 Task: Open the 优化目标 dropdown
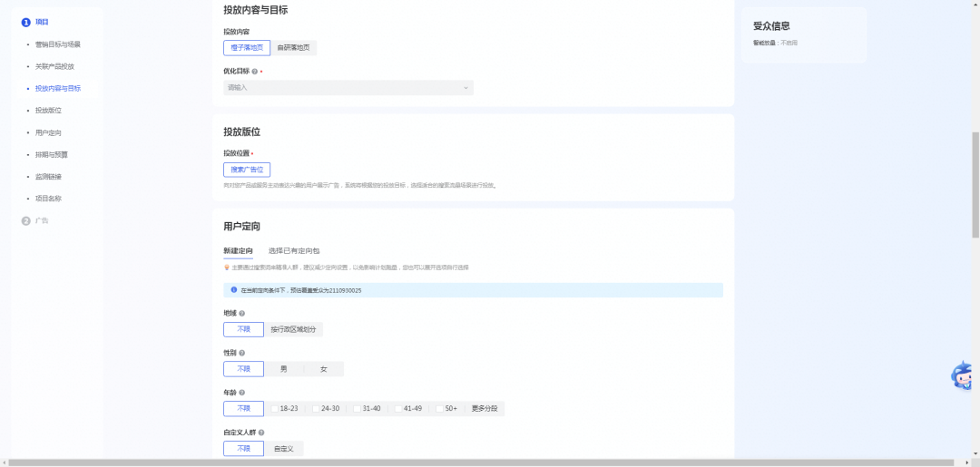pos(348,88)
